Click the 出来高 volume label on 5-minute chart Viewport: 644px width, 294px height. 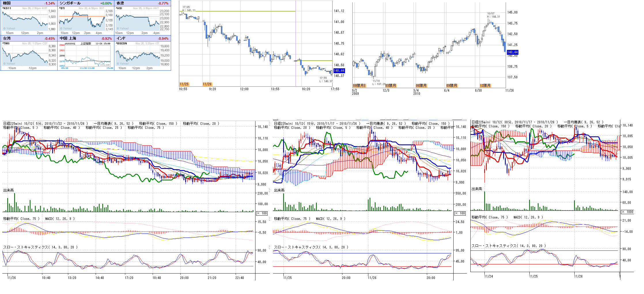point(9,190)
